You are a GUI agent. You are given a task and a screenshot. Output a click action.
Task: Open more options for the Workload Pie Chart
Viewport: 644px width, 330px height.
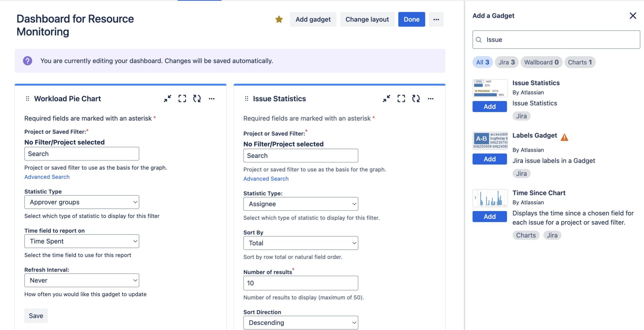(x=212, y=98)
